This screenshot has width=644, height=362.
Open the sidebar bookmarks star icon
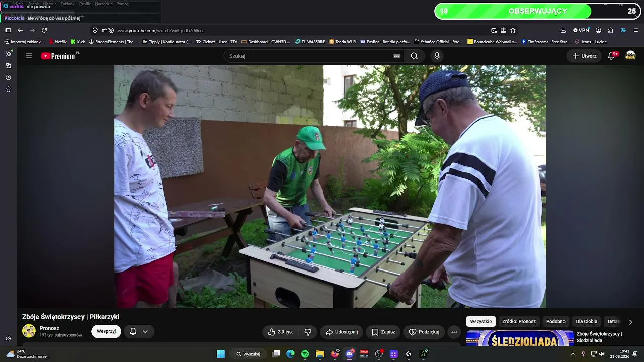(8, 89)
